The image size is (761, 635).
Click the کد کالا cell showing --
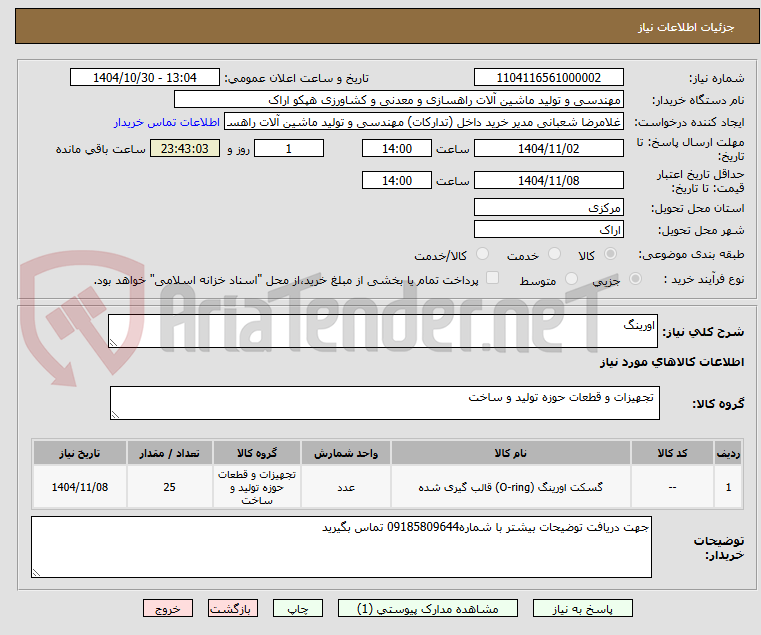click(x=672, y=487)
